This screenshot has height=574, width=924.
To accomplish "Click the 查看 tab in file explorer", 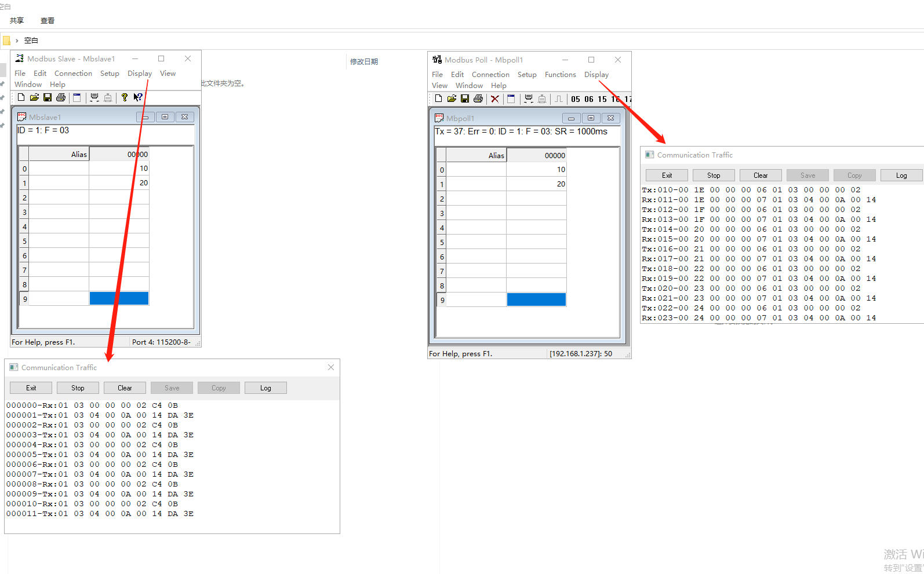I will 48,21.
